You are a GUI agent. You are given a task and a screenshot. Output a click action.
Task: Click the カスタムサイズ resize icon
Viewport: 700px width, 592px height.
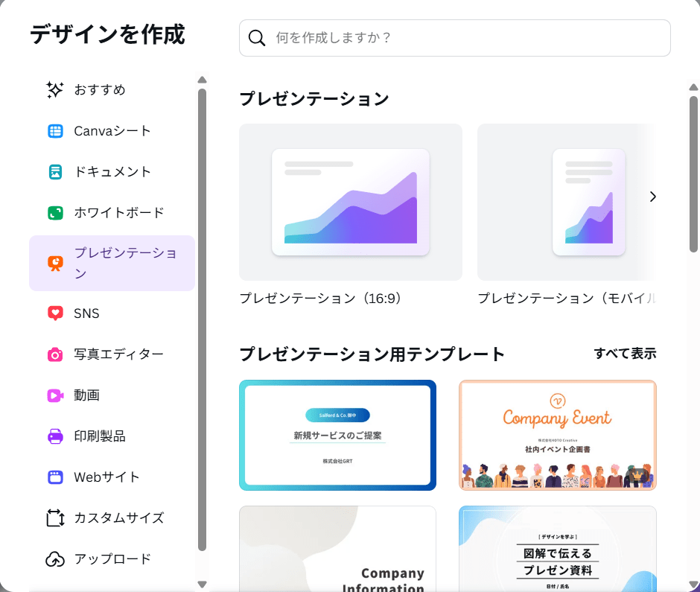[55, 518]
